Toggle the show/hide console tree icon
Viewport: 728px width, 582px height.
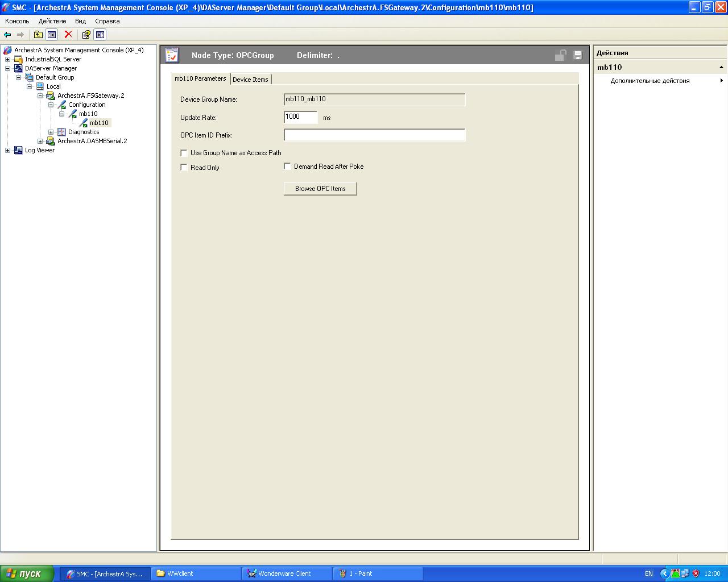point(52,35)
